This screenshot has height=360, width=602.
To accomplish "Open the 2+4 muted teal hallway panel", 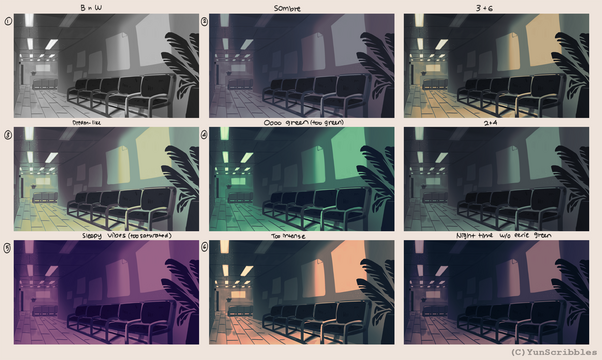I will point(496,179).
